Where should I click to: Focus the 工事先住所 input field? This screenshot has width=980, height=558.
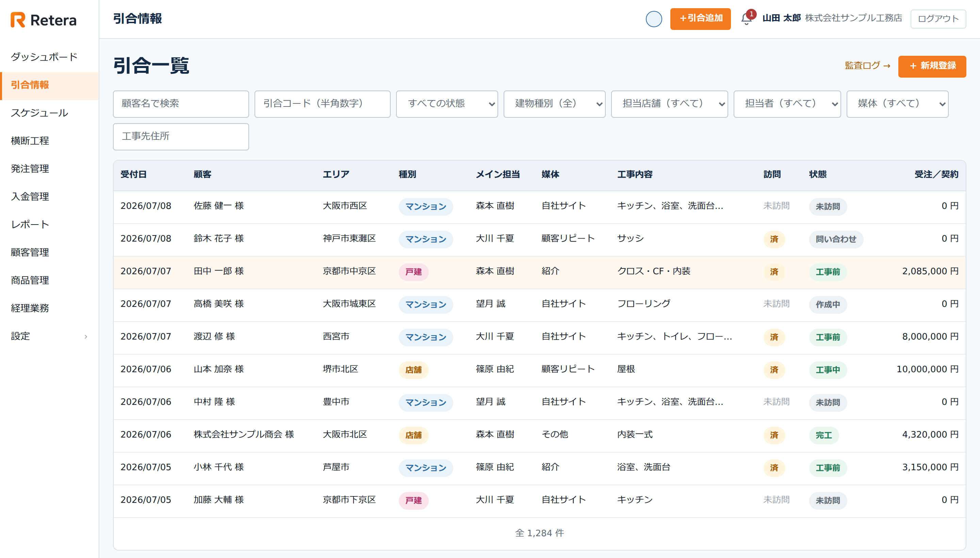tap(181, 136)
